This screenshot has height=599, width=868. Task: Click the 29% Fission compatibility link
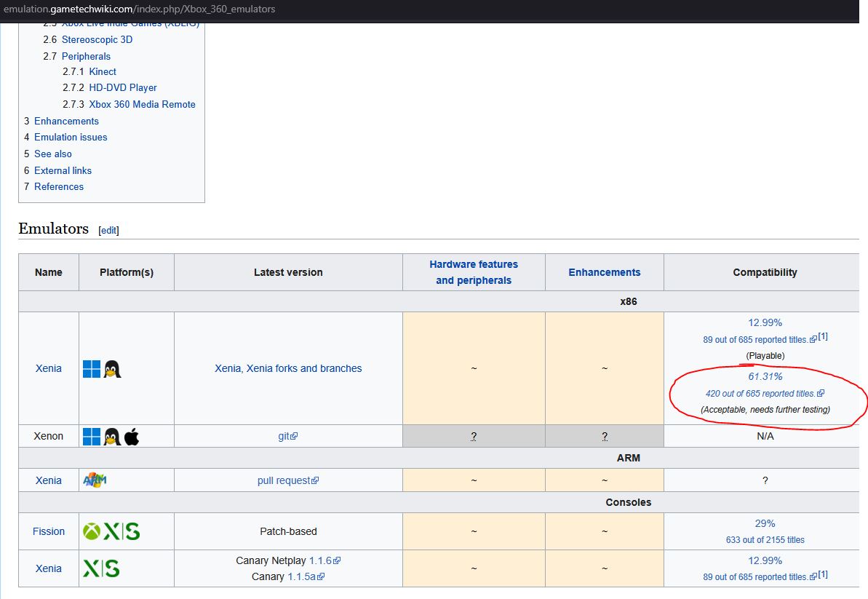coord(765,524)
